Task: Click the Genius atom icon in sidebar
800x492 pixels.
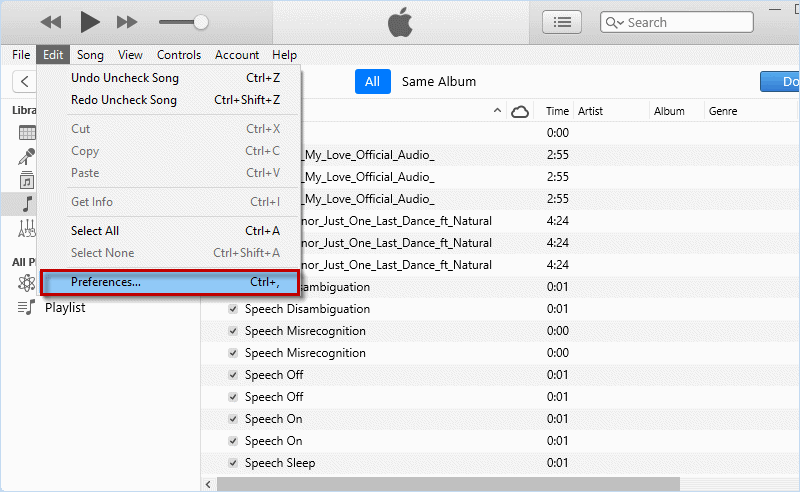Action: (x=28, y=283)
